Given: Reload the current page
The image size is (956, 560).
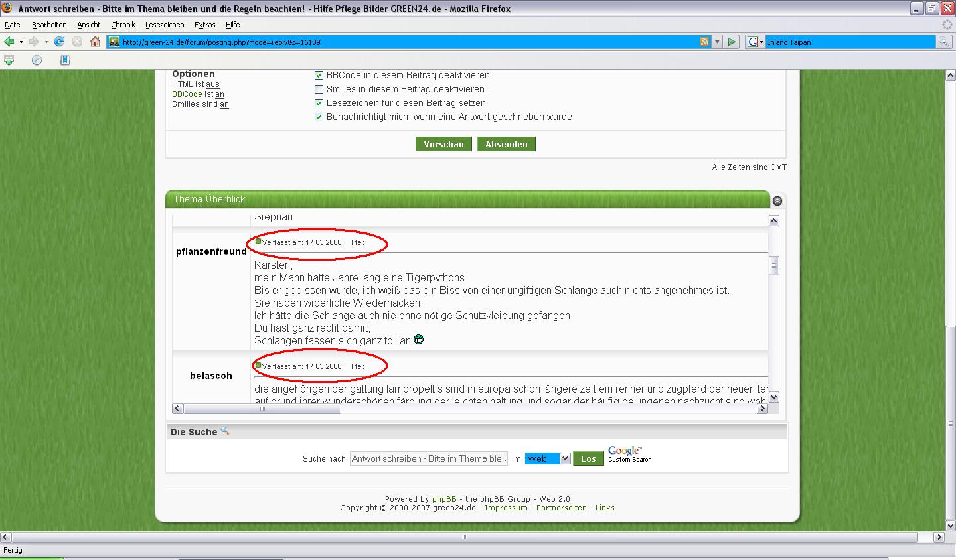Looking at the screenshot, I should tap(59, 42).
